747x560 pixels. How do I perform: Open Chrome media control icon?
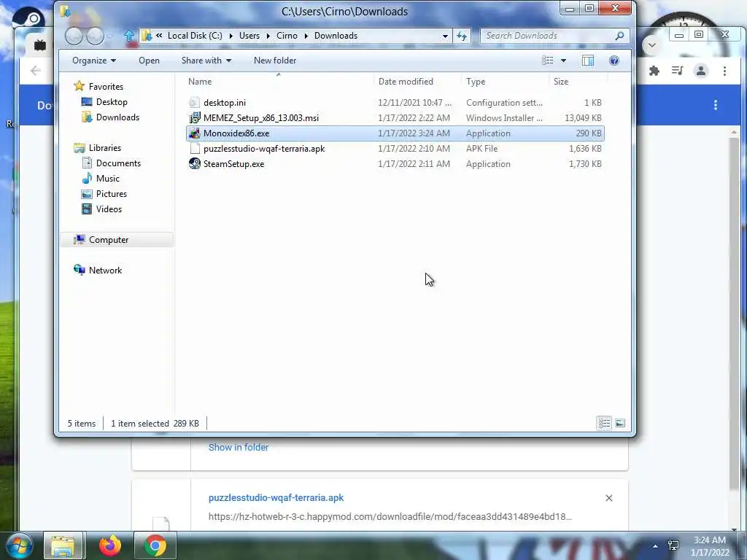pyautogui.click(x=677, y=71)
